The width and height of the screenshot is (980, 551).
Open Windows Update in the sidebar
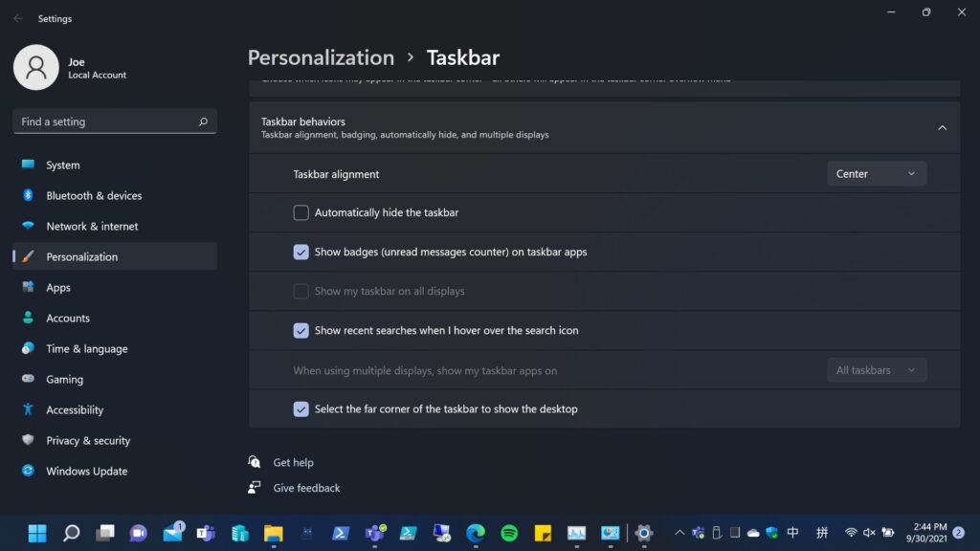pyautogui.click(x=86, y=472)
